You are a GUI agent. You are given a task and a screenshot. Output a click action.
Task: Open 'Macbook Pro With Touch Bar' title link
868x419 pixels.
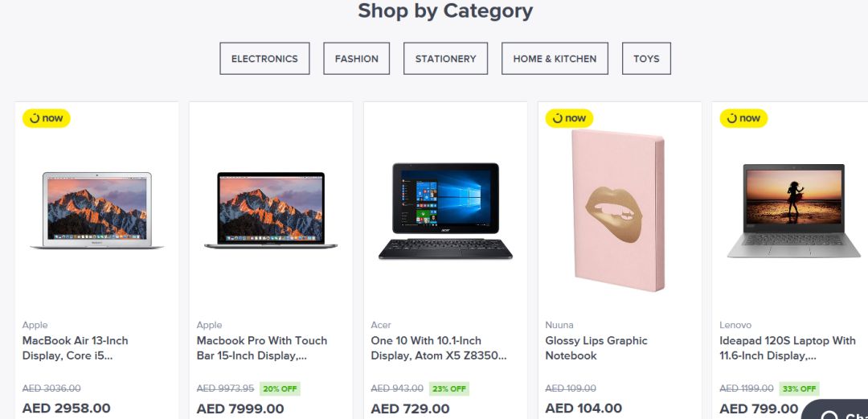(x=262, y=348)
